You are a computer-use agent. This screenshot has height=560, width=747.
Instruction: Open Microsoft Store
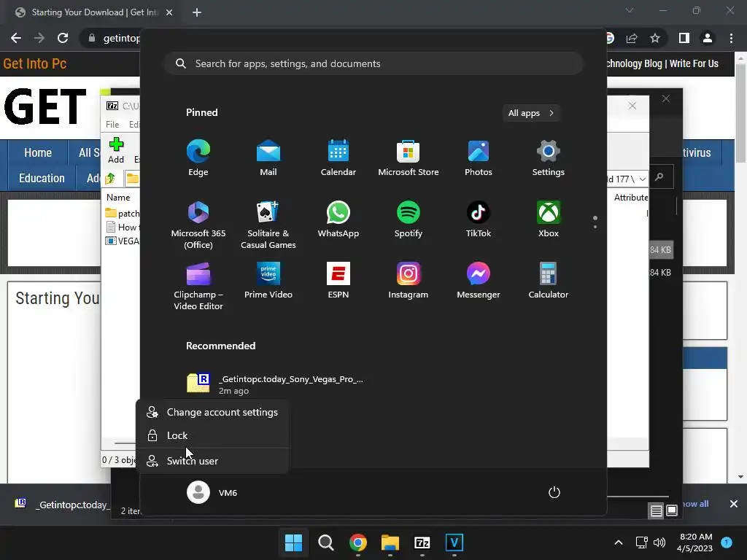409,158
